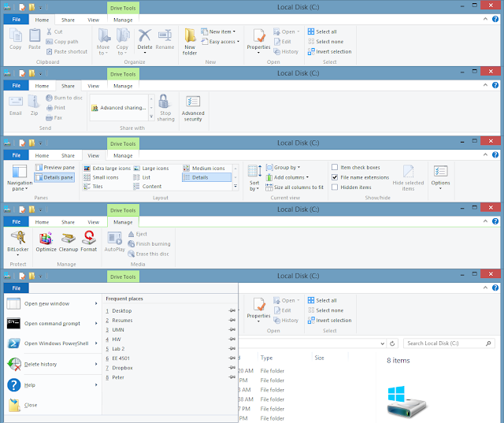
Task: Expand the New item dropdown
Action: [x=234, y=32]
